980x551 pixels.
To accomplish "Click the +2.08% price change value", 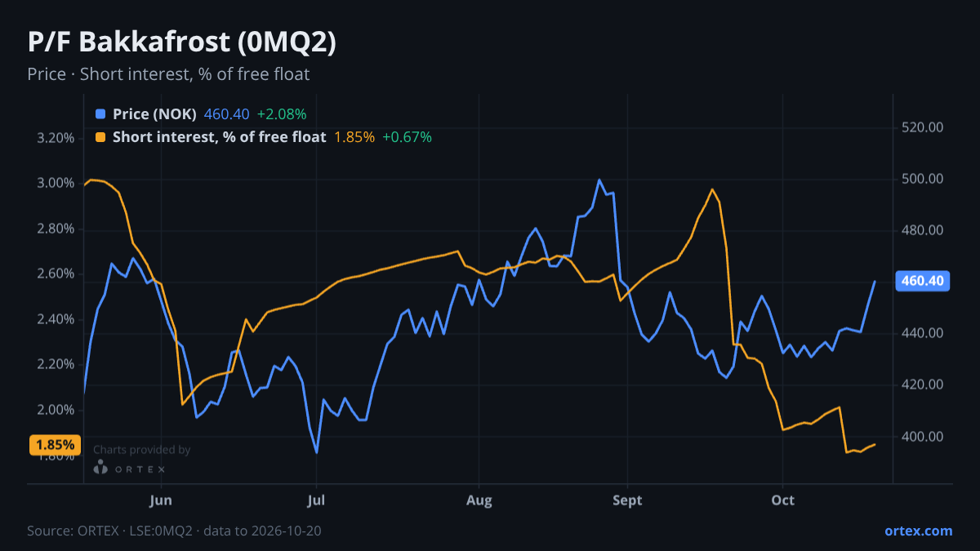I will (282, 114).
